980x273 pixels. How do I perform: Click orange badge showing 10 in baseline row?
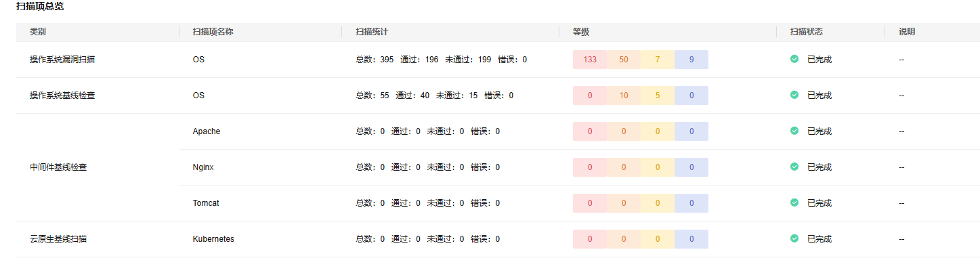(624, 96)
